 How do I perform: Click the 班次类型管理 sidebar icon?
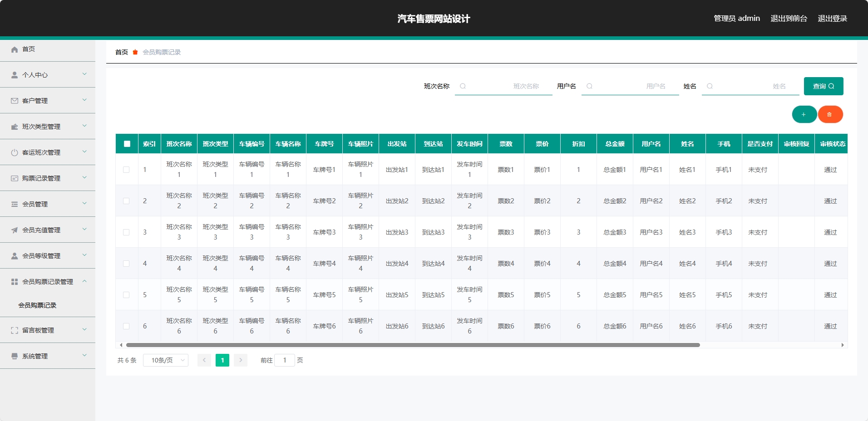click(14, 127)
